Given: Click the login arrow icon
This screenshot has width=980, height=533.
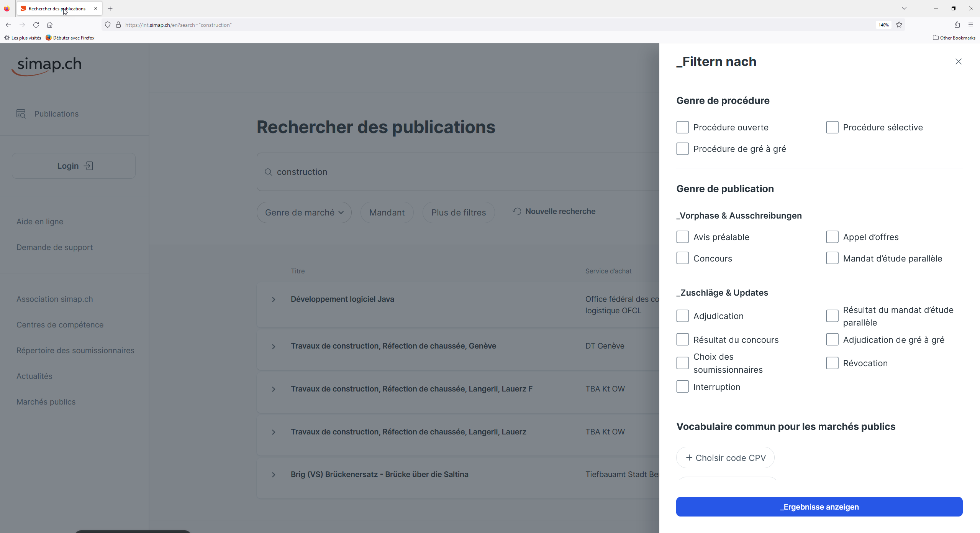Looking at the screenshot, I should (88, 166).
